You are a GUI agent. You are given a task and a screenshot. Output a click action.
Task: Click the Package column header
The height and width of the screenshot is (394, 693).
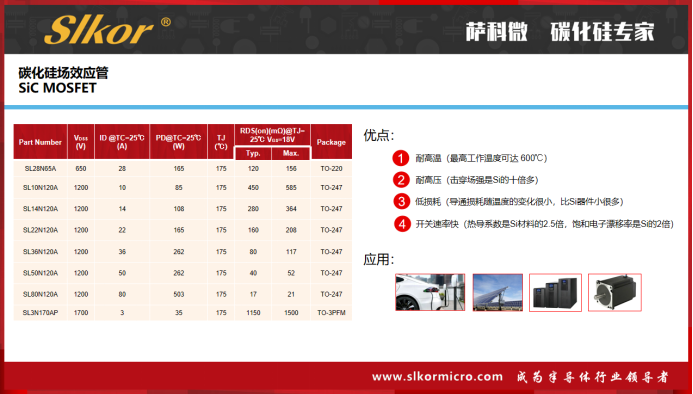point(331,142)
